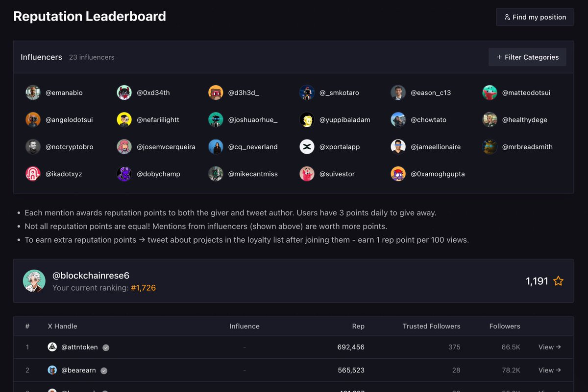Image resolution: width=588 pixels, height=392 pixels.
Task: Click the verified badge next to @attntoken
Action: [x=106, y=347]
